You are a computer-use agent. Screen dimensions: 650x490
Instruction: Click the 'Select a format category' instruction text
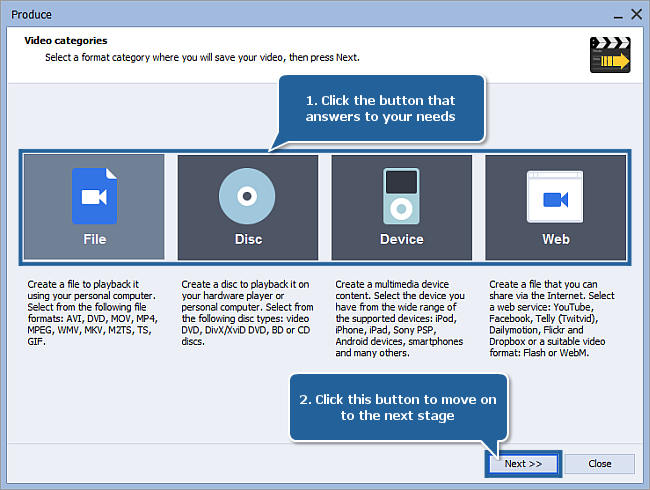[x=202, y=57]
